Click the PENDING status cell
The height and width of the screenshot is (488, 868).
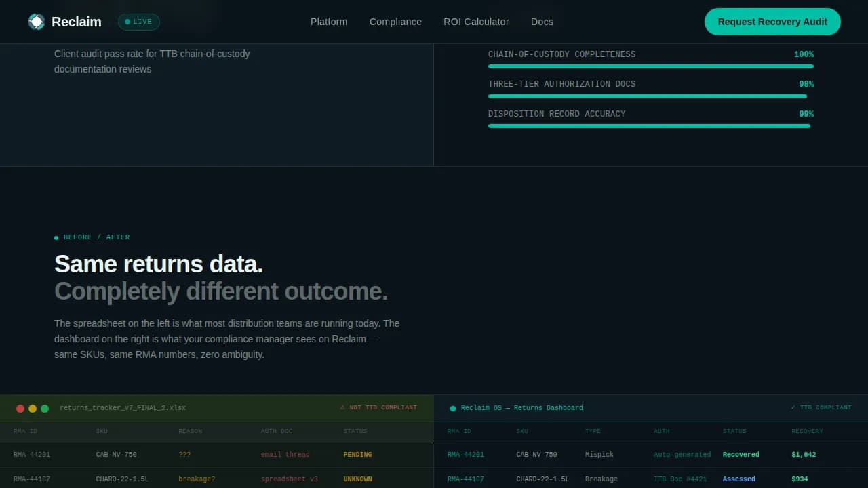tap(358, 455)
